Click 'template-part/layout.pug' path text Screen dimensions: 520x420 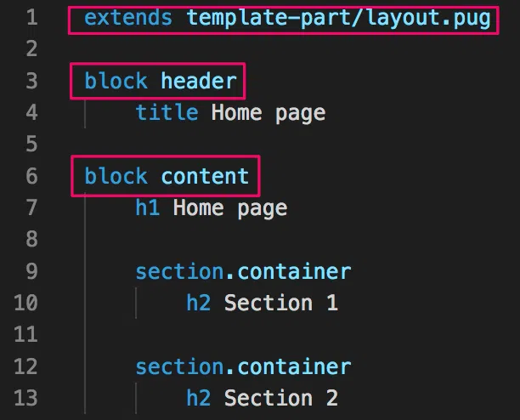(x=339, y=19)
